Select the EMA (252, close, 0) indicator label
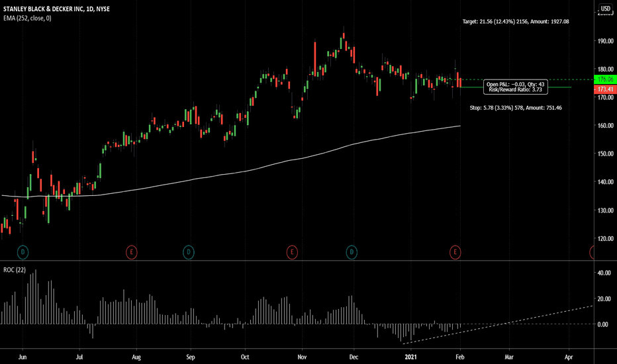This screenshot has width=617, height=364. [27, 18]
